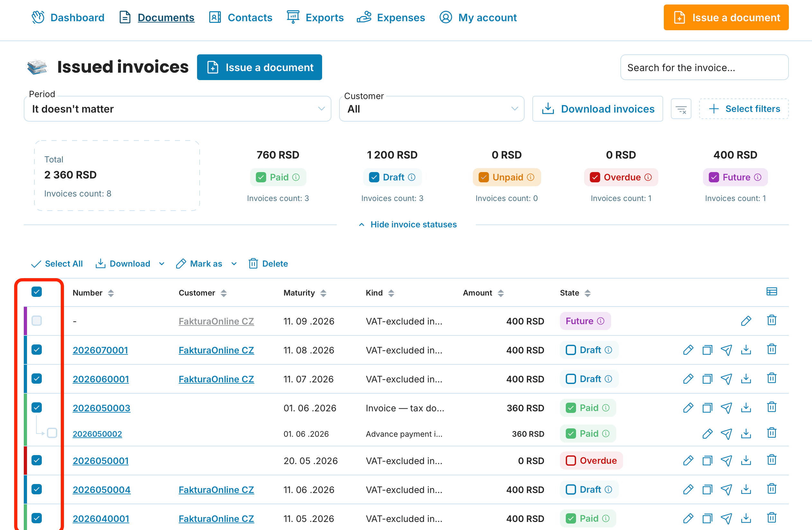Click the Select filters button
The image size is (812, 530).
(x=744, y=109)
